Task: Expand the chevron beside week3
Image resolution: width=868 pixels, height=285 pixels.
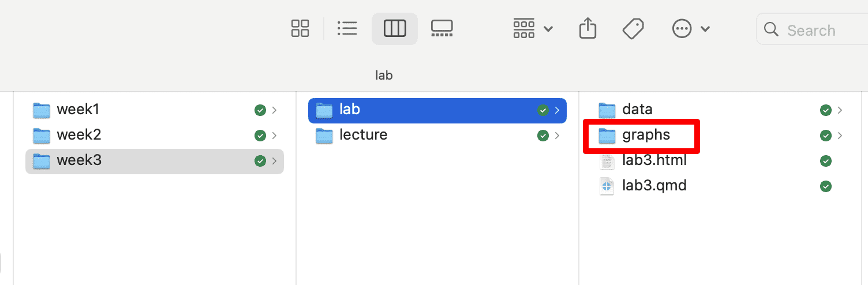Action: [274, 161]
